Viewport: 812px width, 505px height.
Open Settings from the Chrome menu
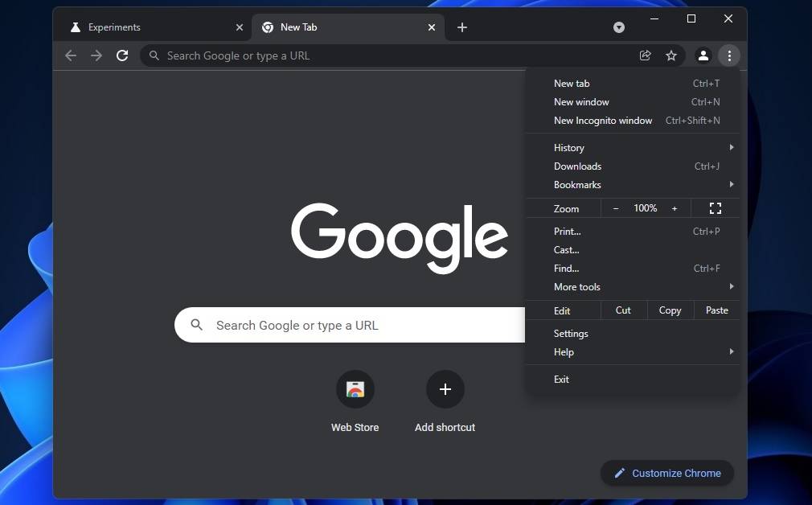pos(571,334)
